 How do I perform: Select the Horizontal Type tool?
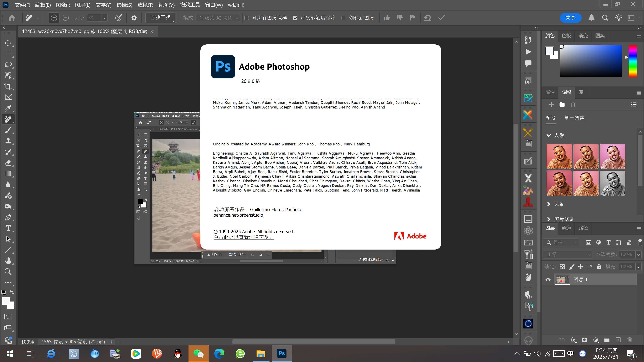coord(8,228)
